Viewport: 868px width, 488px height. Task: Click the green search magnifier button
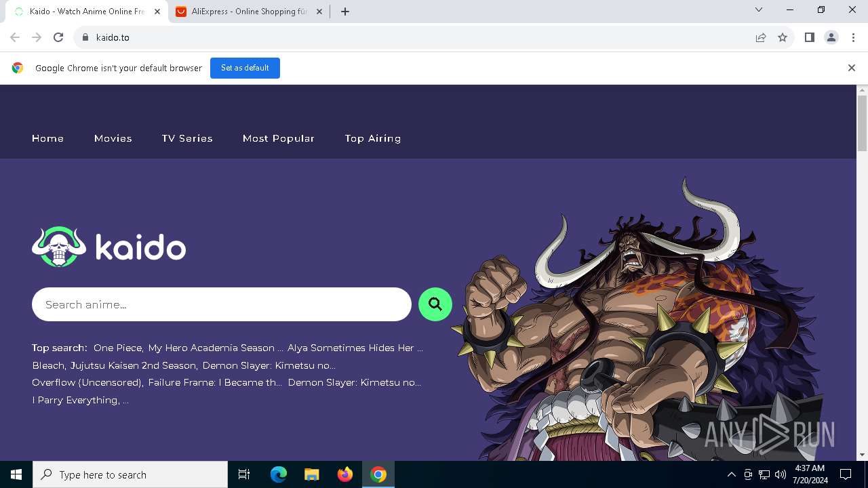tap(435, 304)
